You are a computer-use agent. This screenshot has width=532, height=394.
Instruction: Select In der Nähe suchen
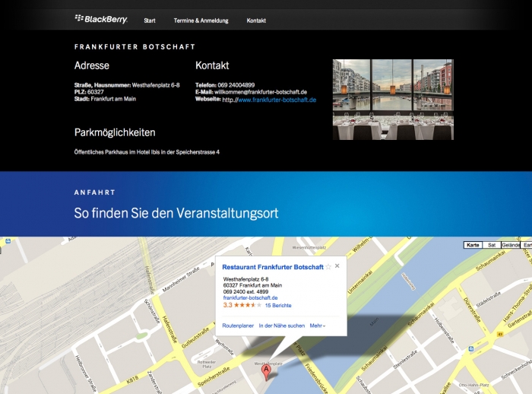tap(282, 326)
